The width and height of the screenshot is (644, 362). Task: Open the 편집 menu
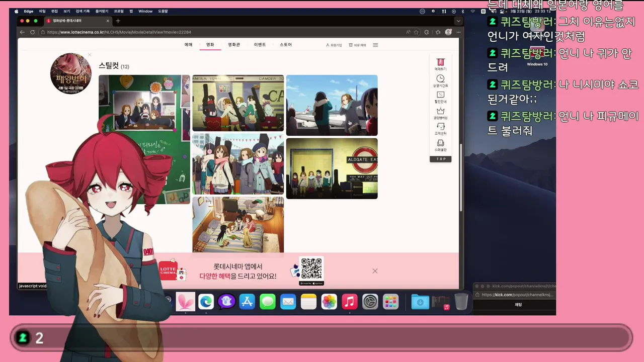click(54, 11)
